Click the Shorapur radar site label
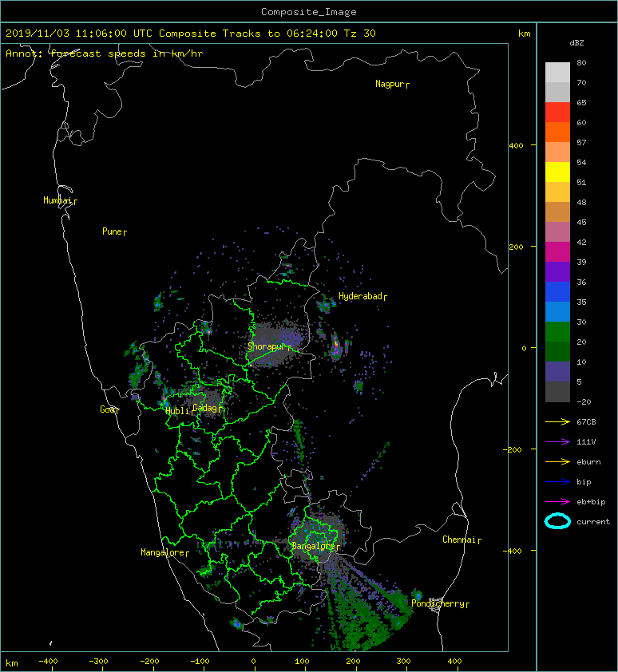The width and height of the screenshot is (618, 672). tap(267, 346)
